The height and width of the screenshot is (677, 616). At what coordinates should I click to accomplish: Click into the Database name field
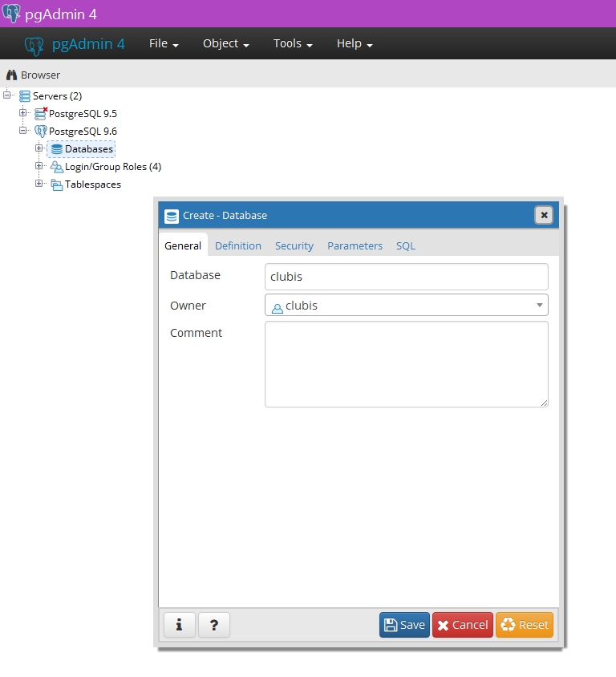[407, 277]
